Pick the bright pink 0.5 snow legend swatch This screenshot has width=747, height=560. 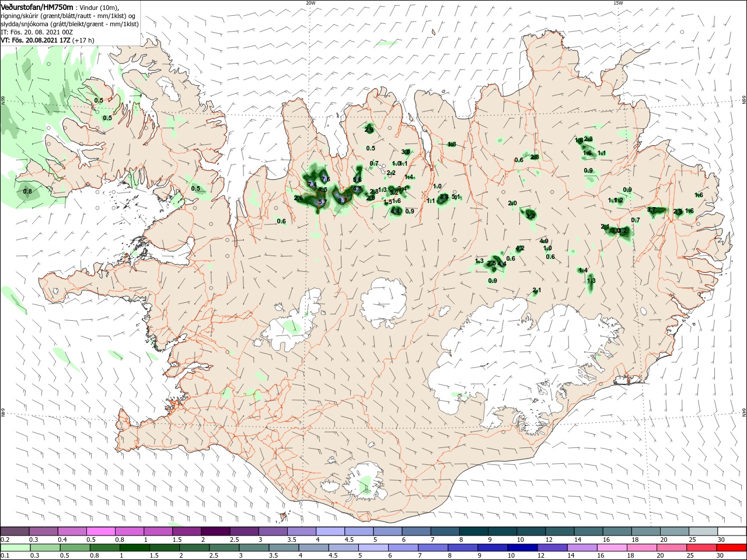pos(100,531)
